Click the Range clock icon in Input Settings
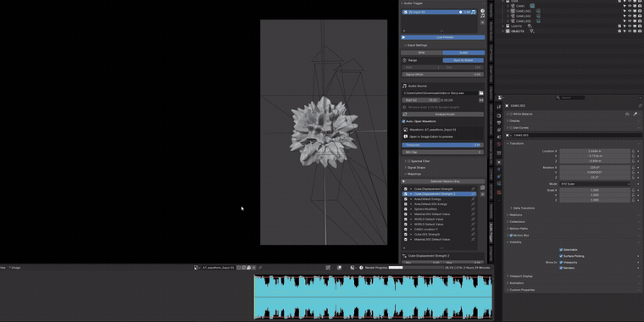 pos(404,60)
